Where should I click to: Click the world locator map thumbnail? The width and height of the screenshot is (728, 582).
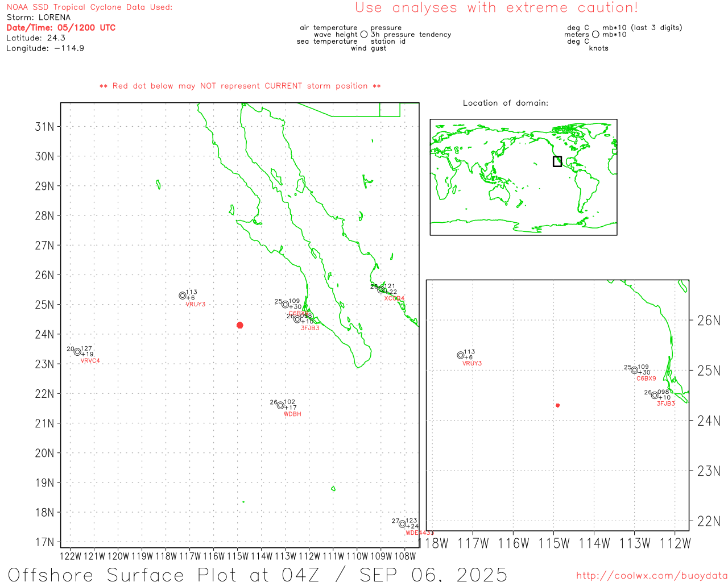pyautogui.click(x=523, y=177)
